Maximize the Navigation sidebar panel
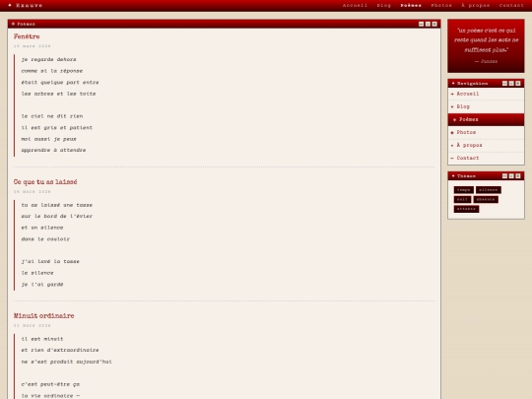Viewport: 532px width, 399px height. (511, 84)
